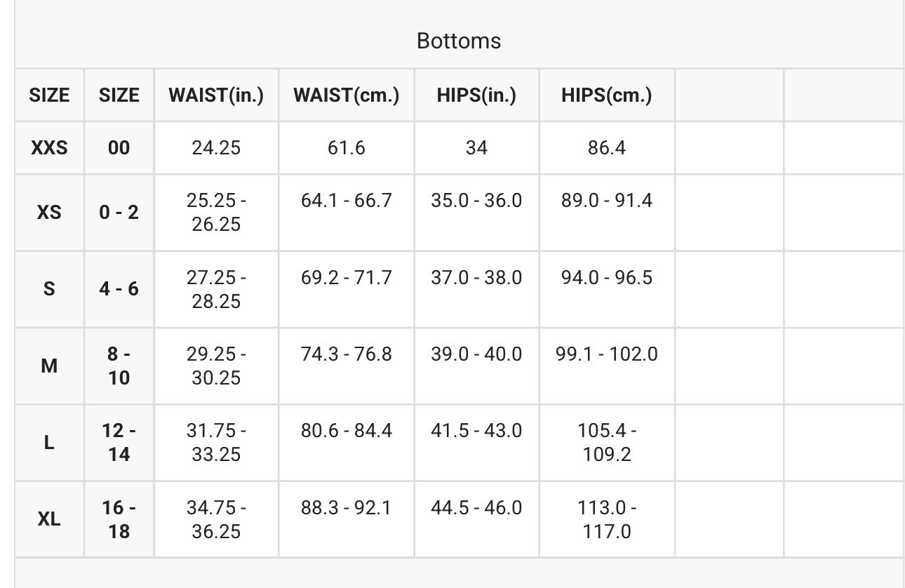905x588 pixels.
Task: Select waist value 34.75 - 36.25
Action: point(216,519)
